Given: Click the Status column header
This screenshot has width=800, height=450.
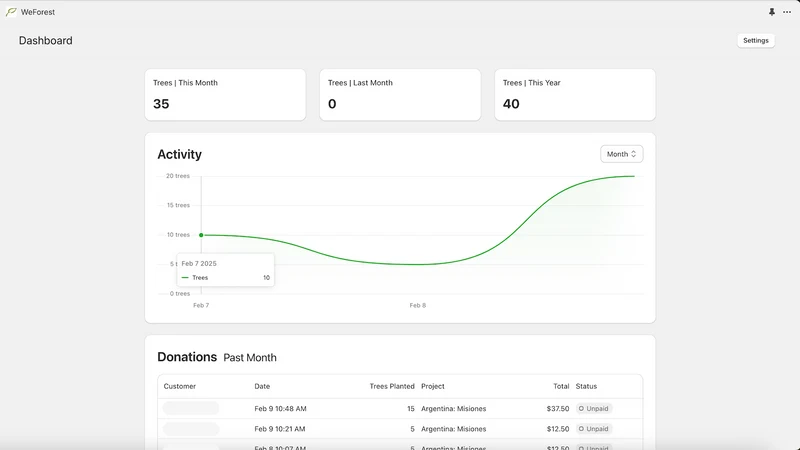Looking at the screenshot, I should (586, 386).
